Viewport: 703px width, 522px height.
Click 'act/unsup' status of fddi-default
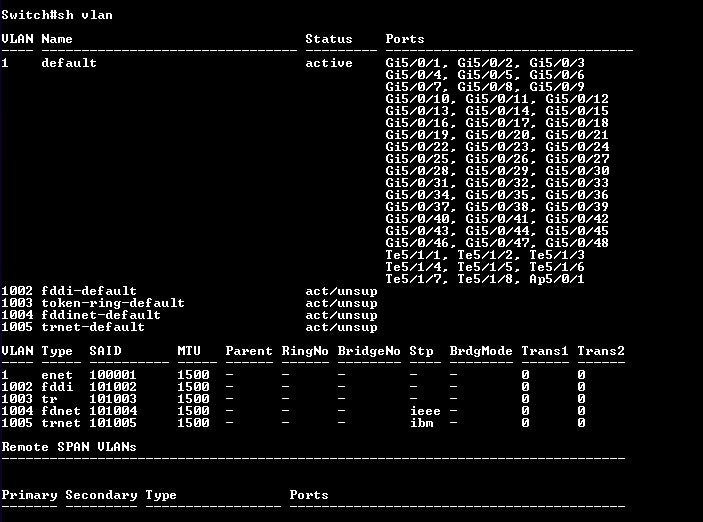(341, 291)
